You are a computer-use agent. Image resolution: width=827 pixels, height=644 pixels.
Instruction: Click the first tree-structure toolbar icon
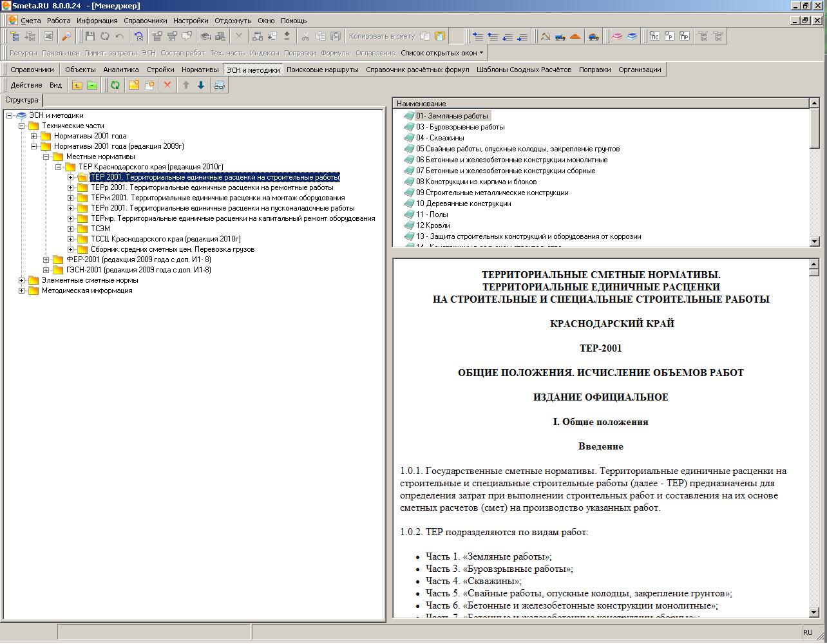[x=15, y=37]
